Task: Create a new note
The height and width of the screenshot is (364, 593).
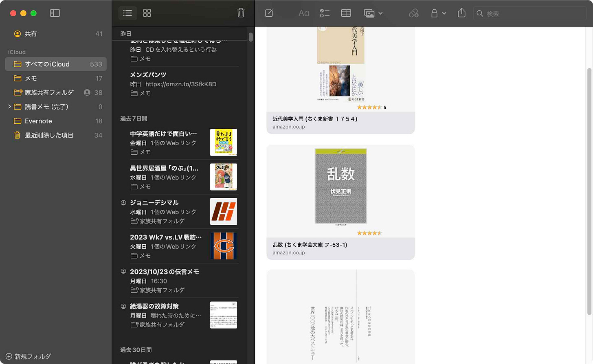Action: [x=269, y=13]
